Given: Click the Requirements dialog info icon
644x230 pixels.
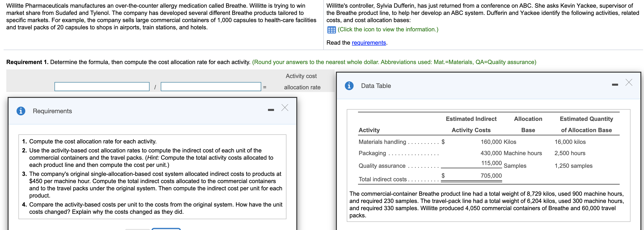Looking at the screenshot, I should coord(21,111).
